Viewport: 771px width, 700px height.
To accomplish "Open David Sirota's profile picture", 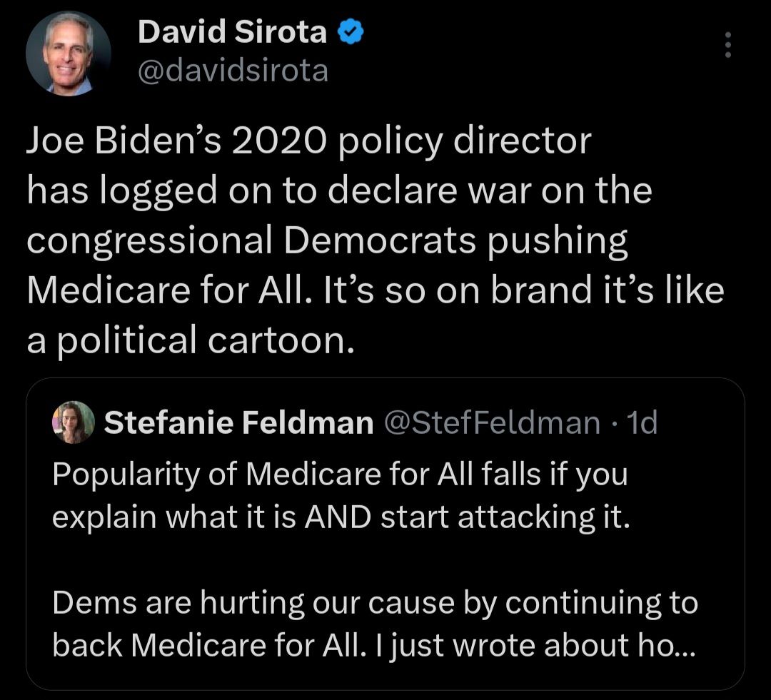I will (x=69, y=52).
